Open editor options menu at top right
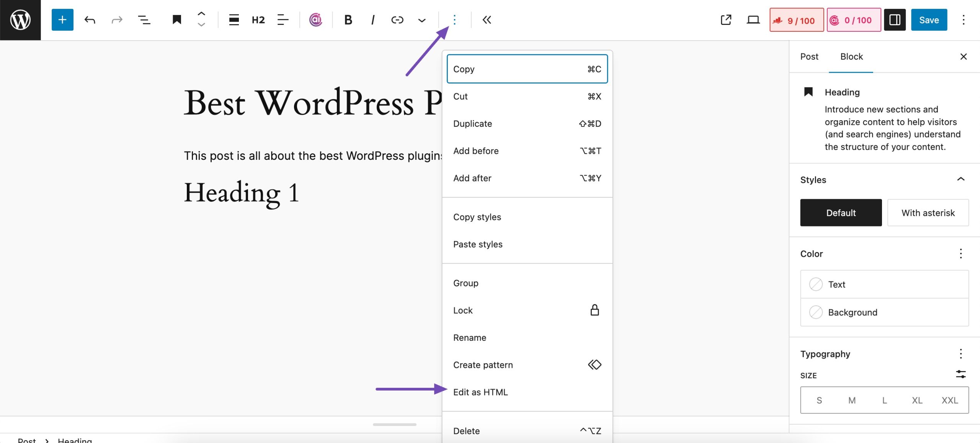 tap(964, 20)
